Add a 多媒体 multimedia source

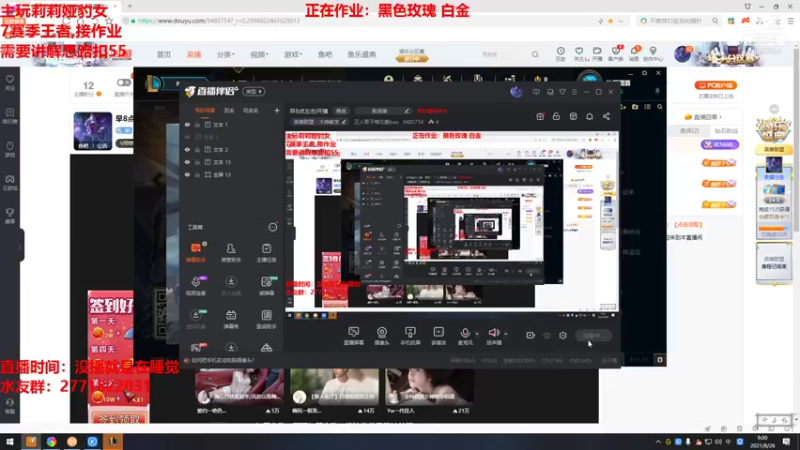(x=439, y=336)
